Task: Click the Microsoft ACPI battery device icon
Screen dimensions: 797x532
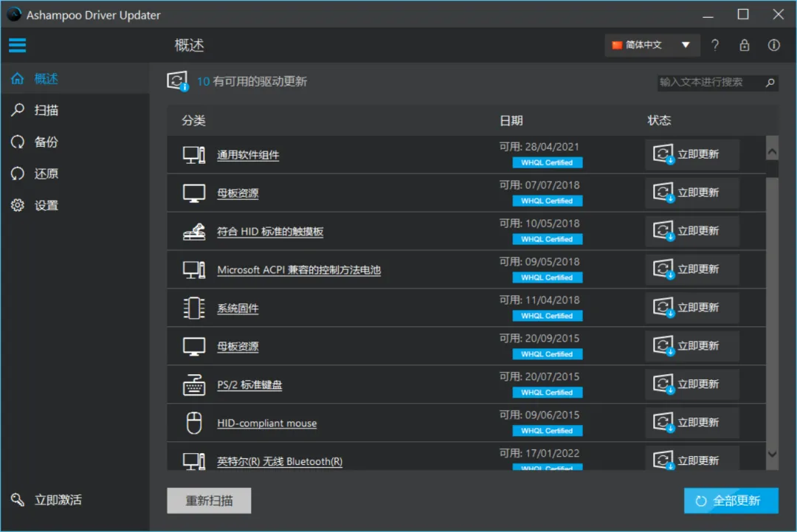Action: (193, 269)
